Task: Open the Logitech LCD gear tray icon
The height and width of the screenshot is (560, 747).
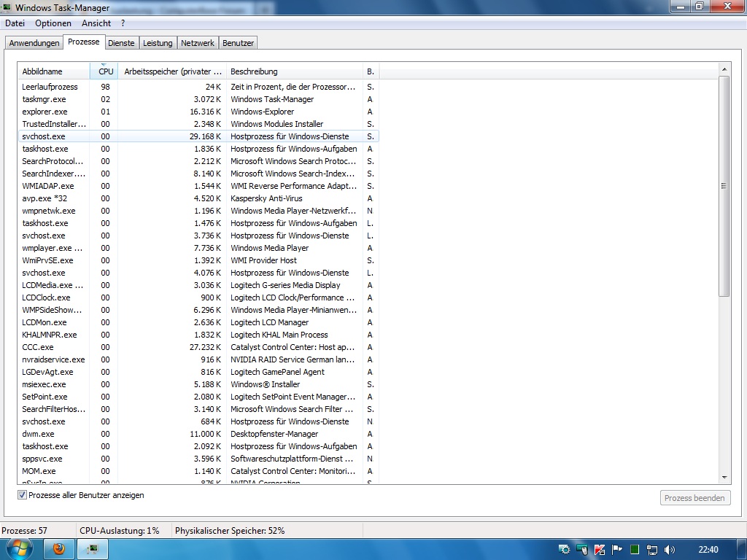Action: coord(564,550)
